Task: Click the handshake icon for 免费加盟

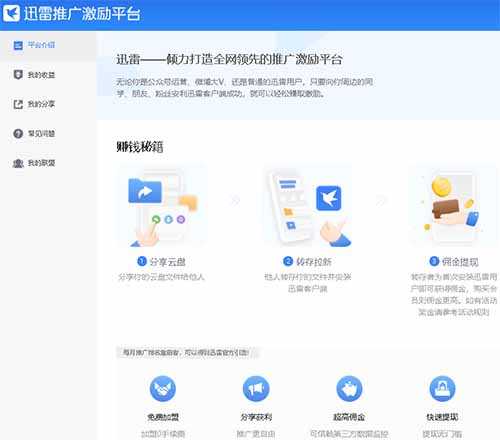Action: (x=163, y=389)
